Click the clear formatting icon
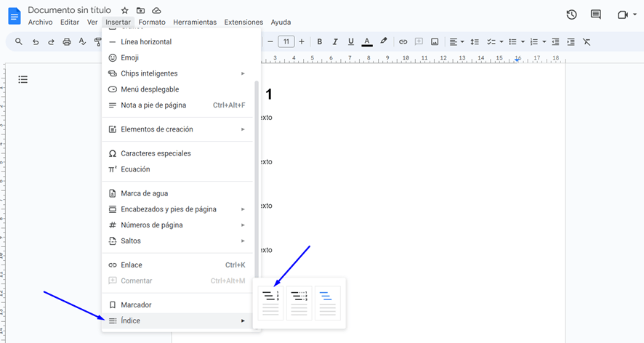 [587, 42]
